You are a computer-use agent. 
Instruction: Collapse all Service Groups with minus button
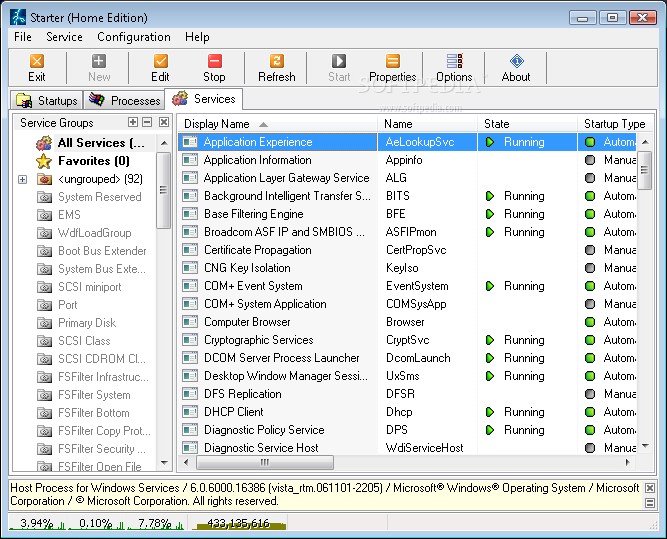pos(147,122)
